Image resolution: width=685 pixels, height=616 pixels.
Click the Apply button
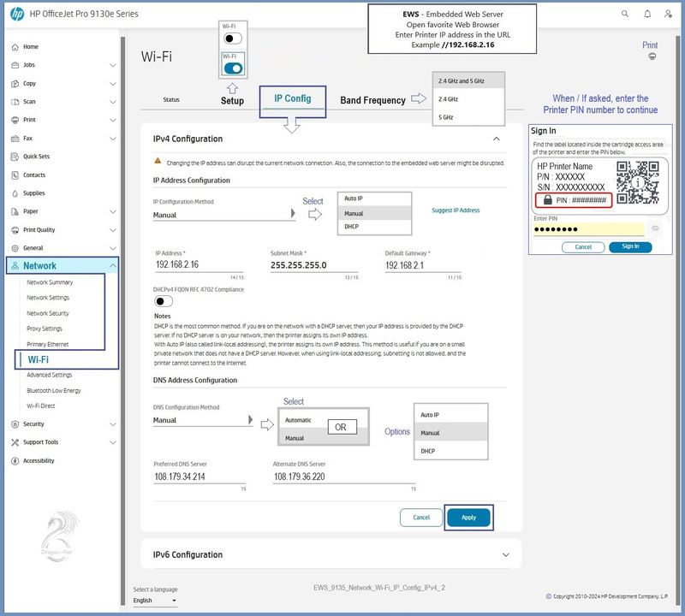click(x=468, y=518)
